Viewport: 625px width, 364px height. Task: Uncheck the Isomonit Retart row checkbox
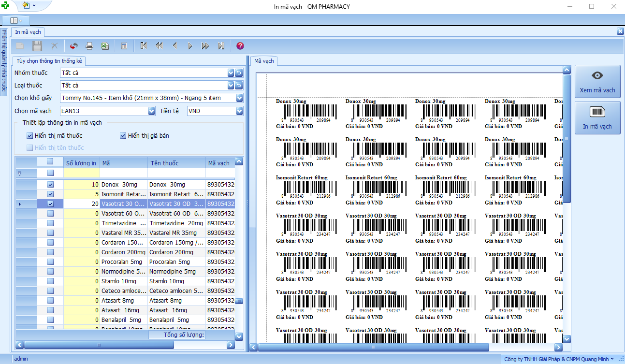pos(50,194)
